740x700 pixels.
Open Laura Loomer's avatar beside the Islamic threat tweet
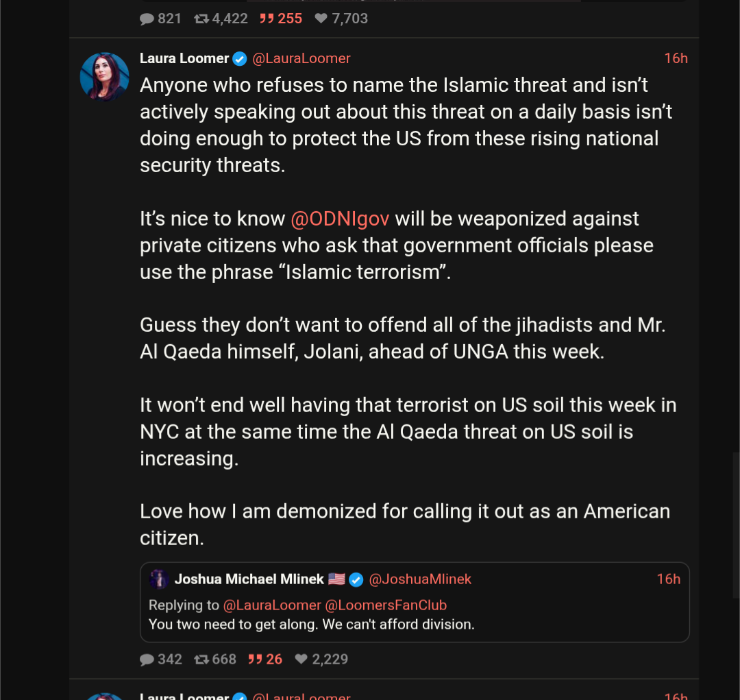pyautogui.click(x=105, y=77)
